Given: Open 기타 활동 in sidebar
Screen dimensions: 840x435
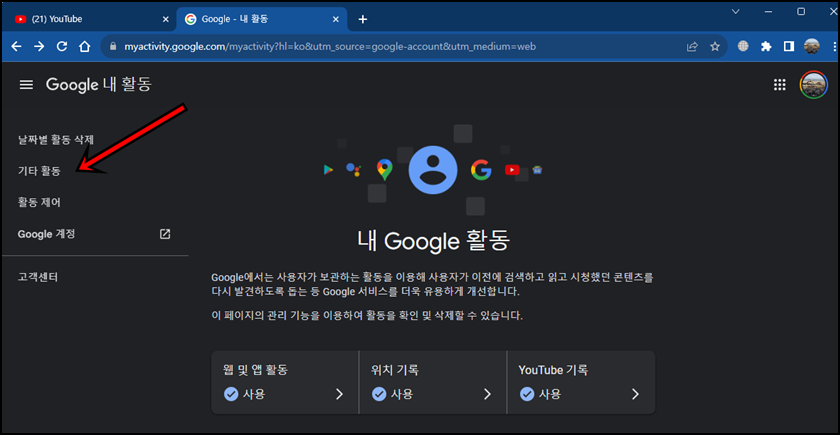Looking at the screenshot, I should tap(39, 171).
